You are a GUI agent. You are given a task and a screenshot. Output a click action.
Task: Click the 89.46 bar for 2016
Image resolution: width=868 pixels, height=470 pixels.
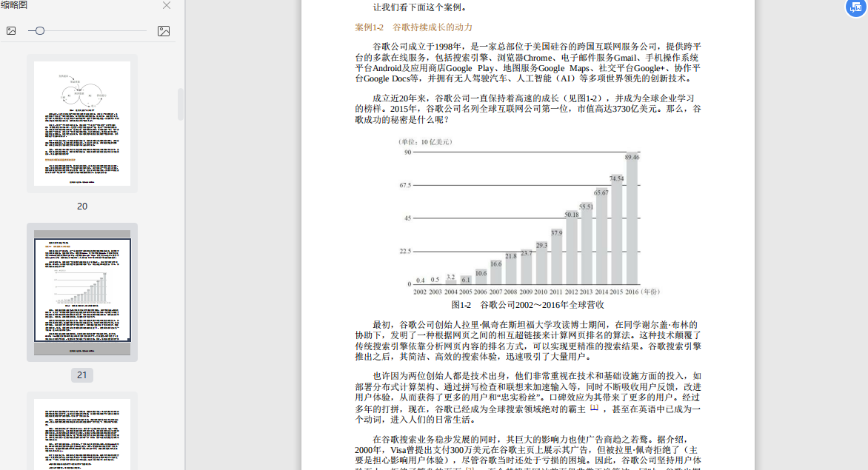(632, 218)
